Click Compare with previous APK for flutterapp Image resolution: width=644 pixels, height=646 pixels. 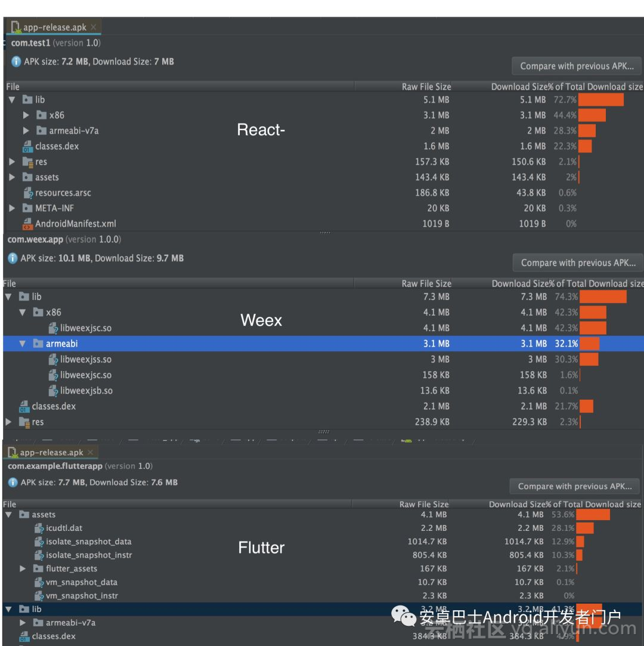coord(574,486)
